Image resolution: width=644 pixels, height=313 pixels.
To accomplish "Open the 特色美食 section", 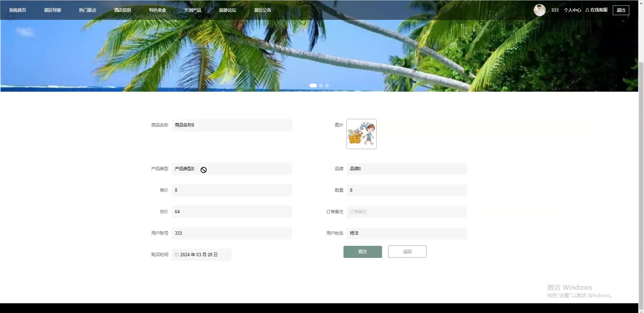I will pos(158,10).
